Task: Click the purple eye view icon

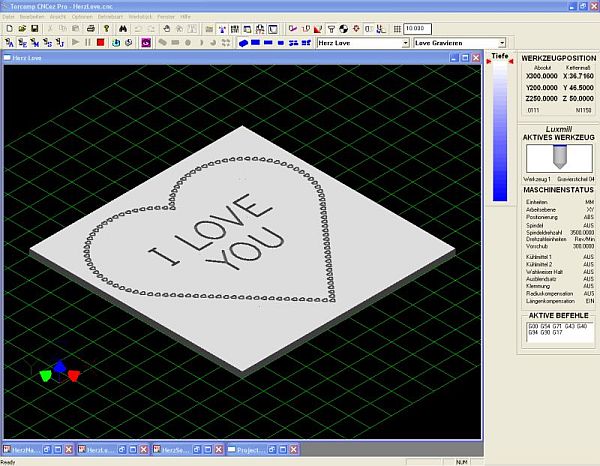Action: (x=146, y=43)
